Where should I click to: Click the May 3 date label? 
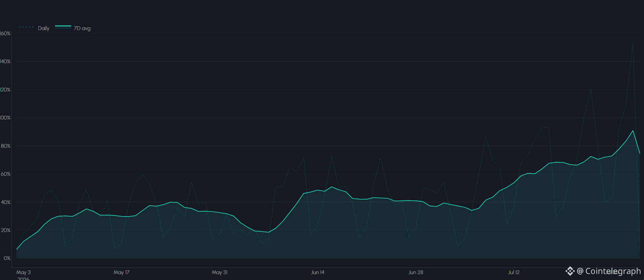coord(23,272)
